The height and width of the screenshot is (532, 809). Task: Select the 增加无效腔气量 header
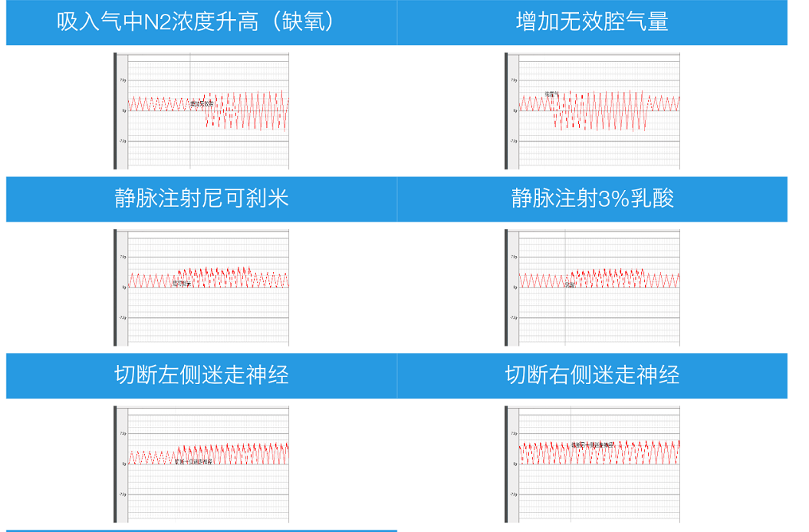(592, 22)
